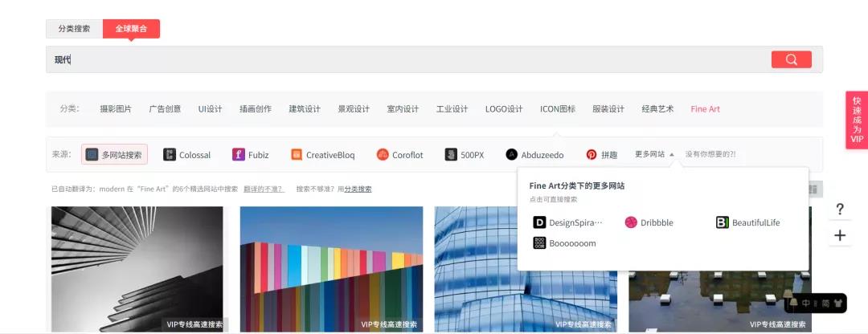
Task: Click the red search magnifier button
Action: click(x=791, y=59)
